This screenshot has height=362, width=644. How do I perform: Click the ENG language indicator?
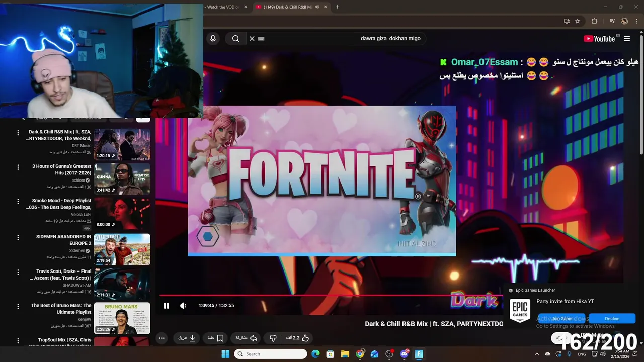[582, 354]
